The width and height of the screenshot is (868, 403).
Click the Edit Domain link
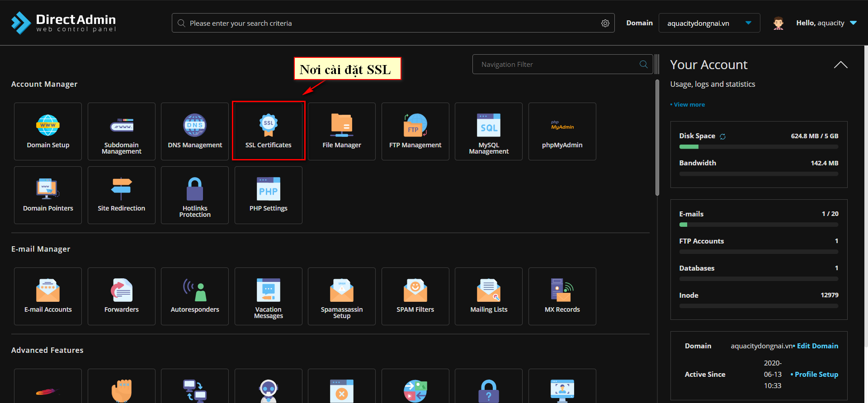point(817,346)
